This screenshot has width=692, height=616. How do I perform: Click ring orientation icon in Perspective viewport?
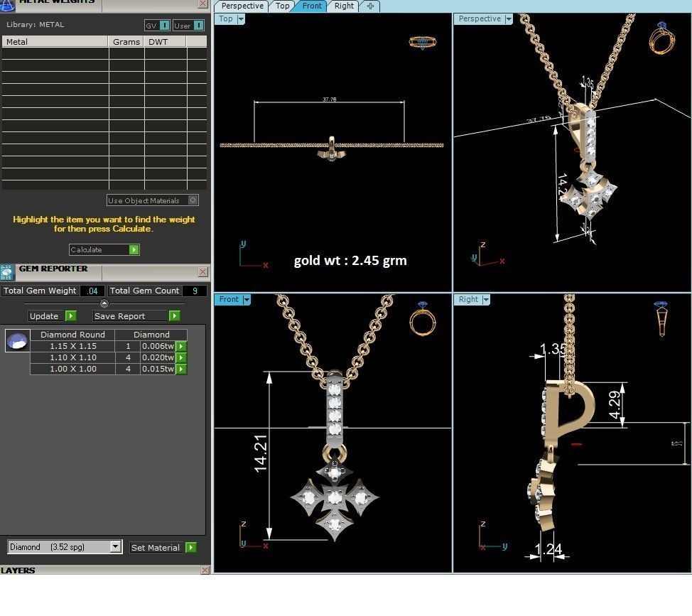click(661, 38)
